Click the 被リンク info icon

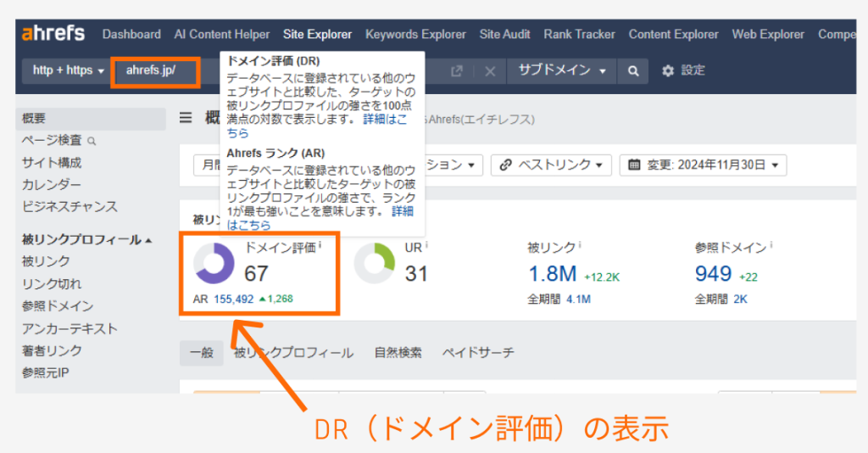tap(579, 245)
